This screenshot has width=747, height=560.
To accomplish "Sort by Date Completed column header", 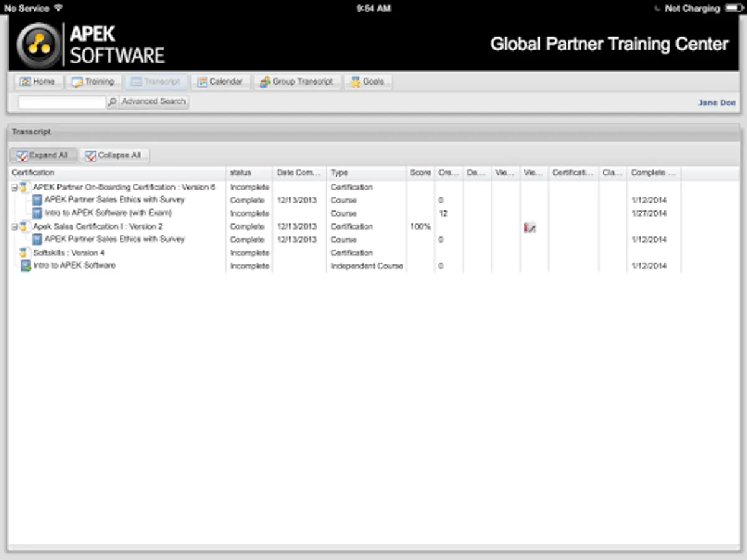I will tap(299, 173).
